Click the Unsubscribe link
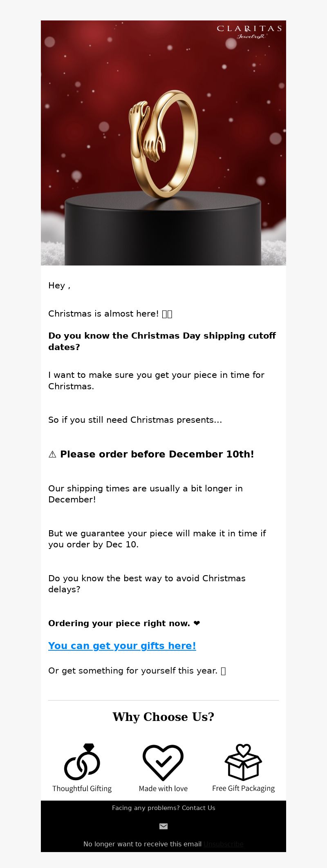 pyautogui.click(x=224, y=844)
